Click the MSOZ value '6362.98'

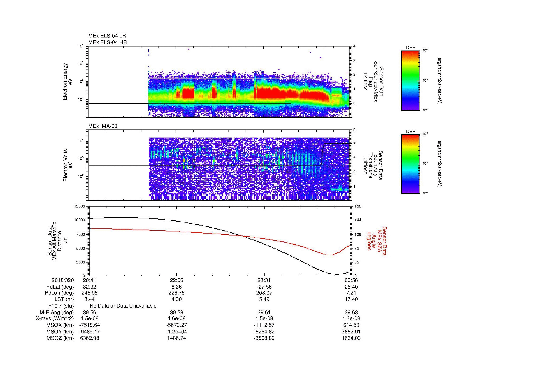(89, 338)
